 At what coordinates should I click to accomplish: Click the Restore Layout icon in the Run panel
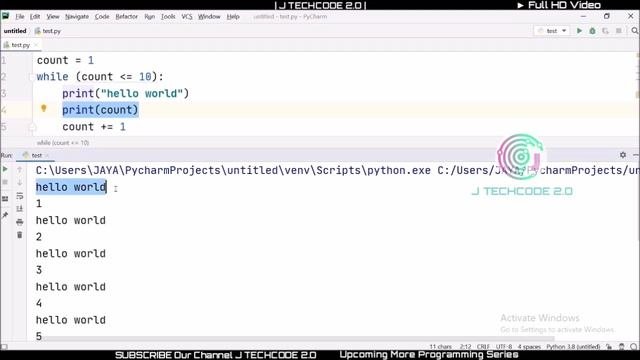tap(5, 199)
